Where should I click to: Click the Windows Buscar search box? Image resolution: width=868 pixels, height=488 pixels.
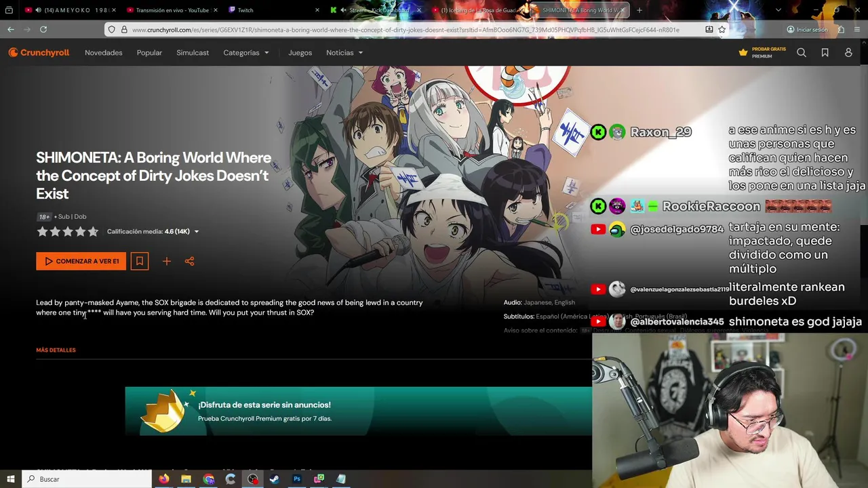coord(87,479)
